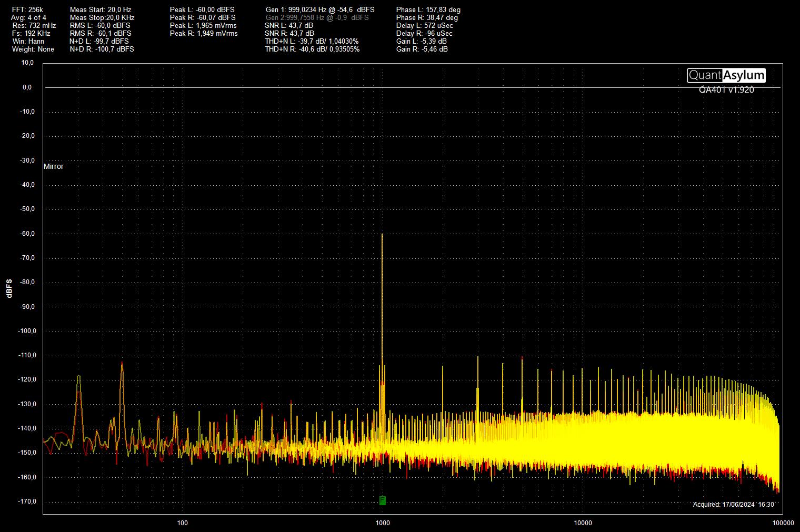The width and height of the screenshot is (800, 532).
Task: Click the Fs: 192 KHz readout
Action: 31,33
